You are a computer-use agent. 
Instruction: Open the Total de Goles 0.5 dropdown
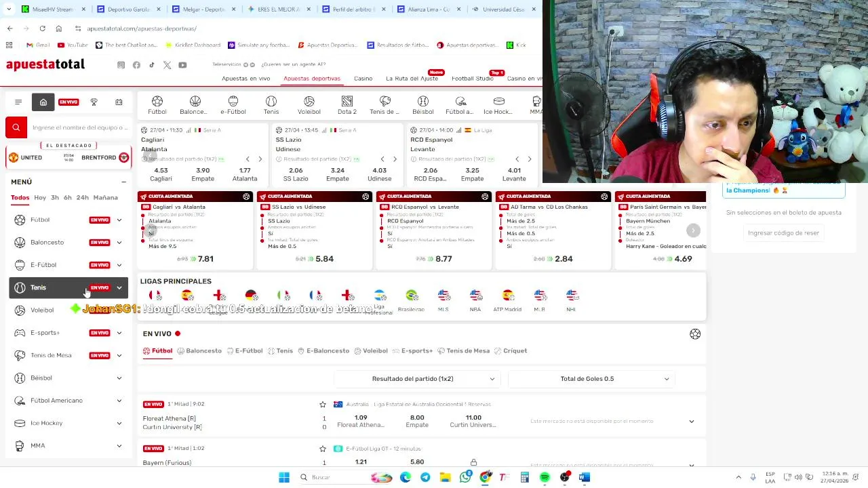coord(591,379)
